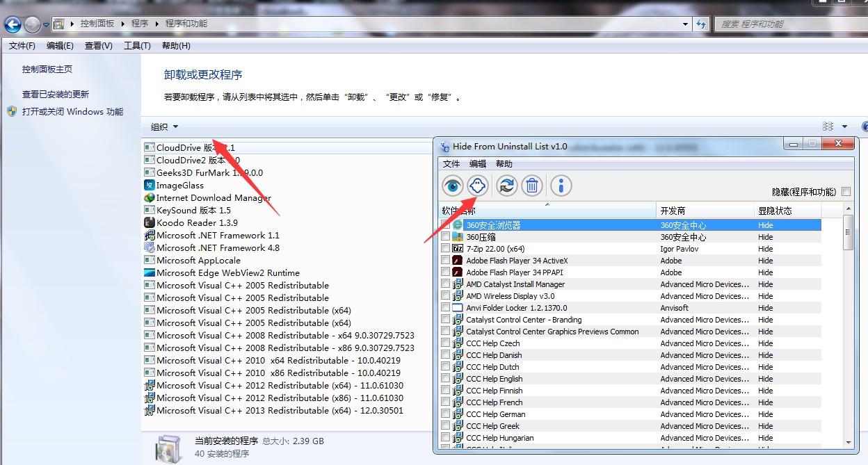Click the 7-Zip icon in the hide list
Screen dimensions: 868x465
tap(458, 249)
